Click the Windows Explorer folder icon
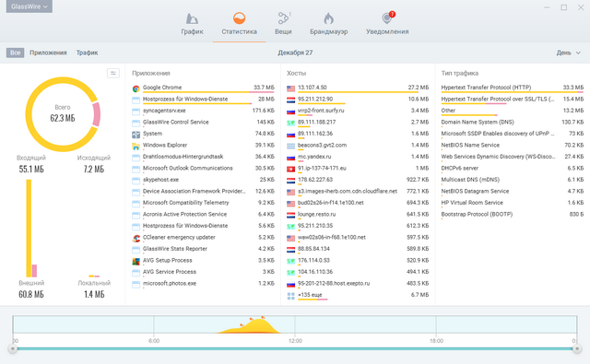Screen dimensions: 590x364 pos(136,147)
